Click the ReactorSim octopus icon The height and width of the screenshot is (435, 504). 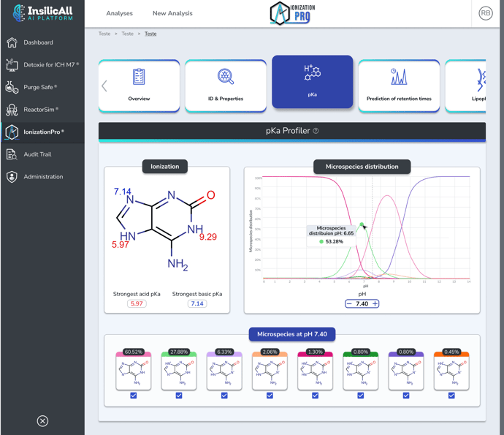pos(12,110)
